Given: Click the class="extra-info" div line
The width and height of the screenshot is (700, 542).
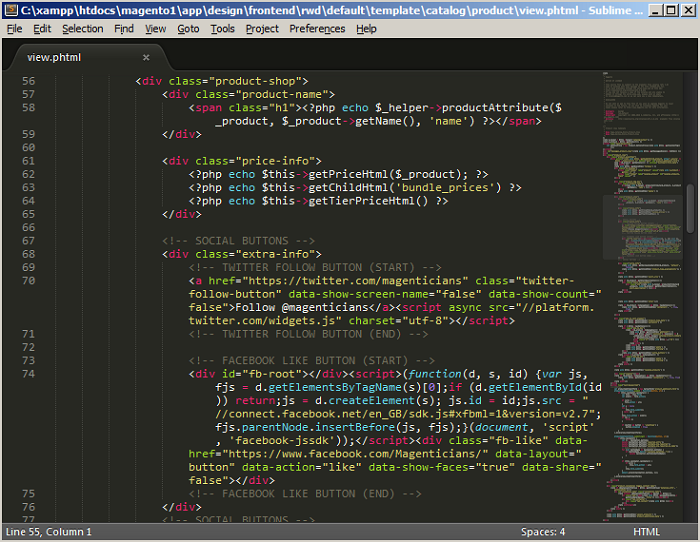Looking at the screenshot, I should (x=242, y=254).
